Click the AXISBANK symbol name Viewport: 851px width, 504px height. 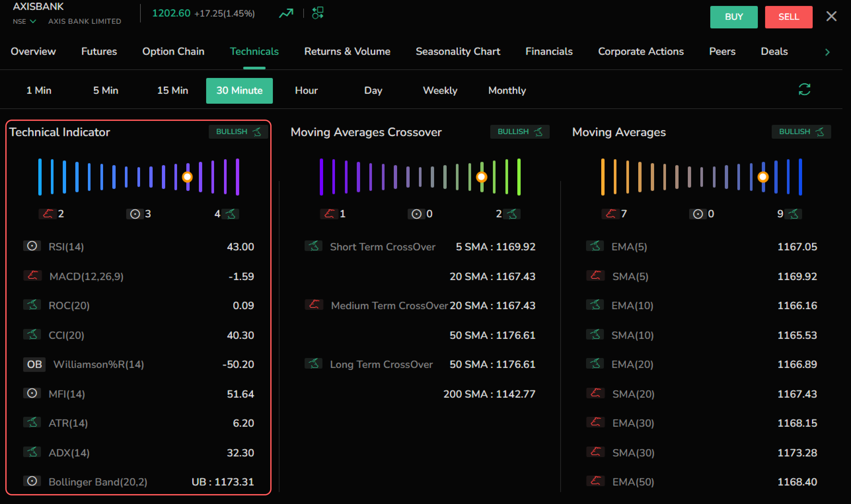38,7
